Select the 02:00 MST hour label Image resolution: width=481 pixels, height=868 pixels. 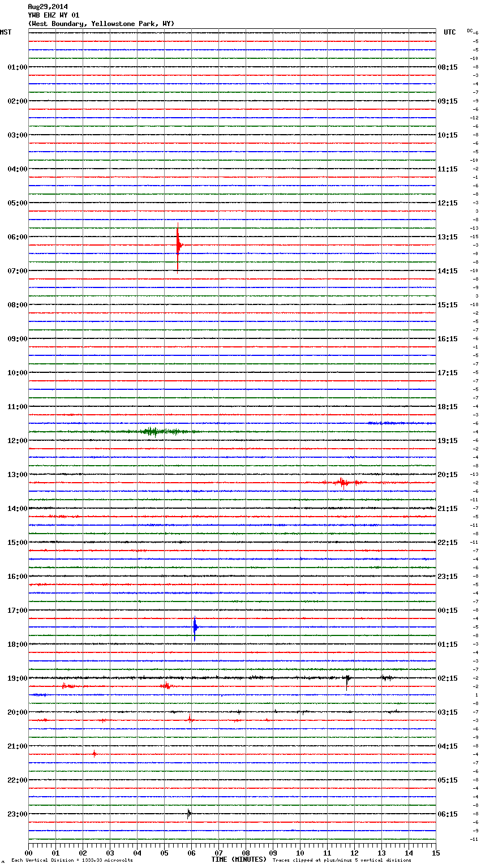[18, 101]
